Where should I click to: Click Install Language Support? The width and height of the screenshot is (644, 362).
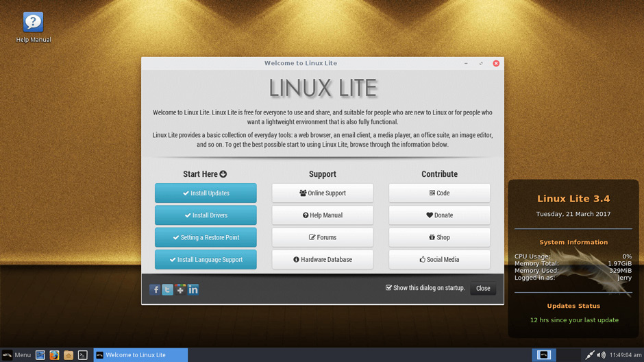click(206, 260)
